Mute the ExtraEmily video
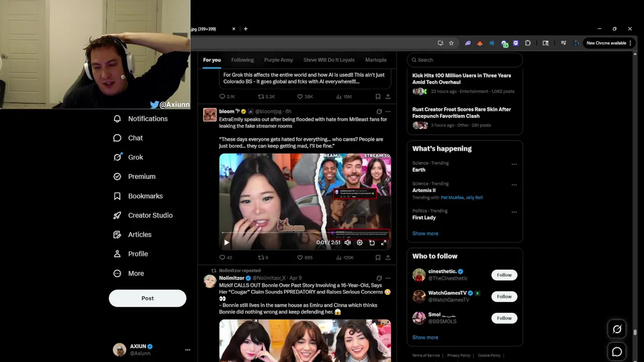 (348, 242)
